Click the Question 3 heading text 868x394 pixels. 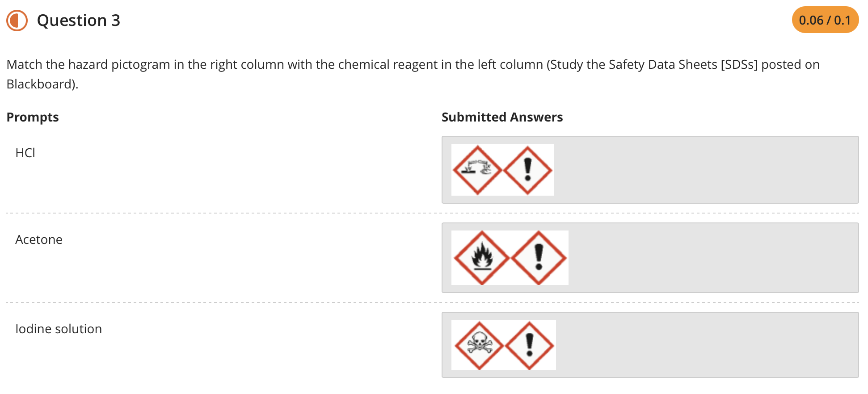point(78,20)
